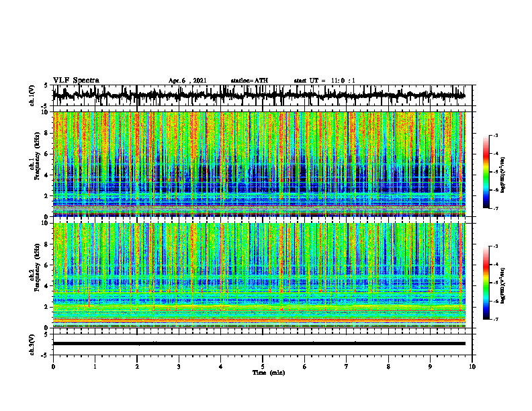Click the "-7" label on ch.2 colorbar
532x411 pixels.
pyautogui.click(x=496, y=320)
